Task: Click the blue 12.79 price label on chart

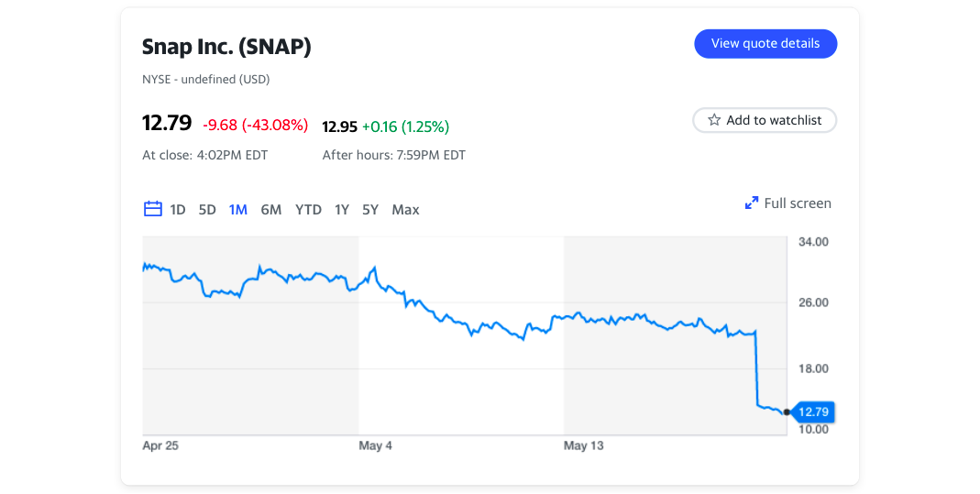Action: (x=811, y=412)
